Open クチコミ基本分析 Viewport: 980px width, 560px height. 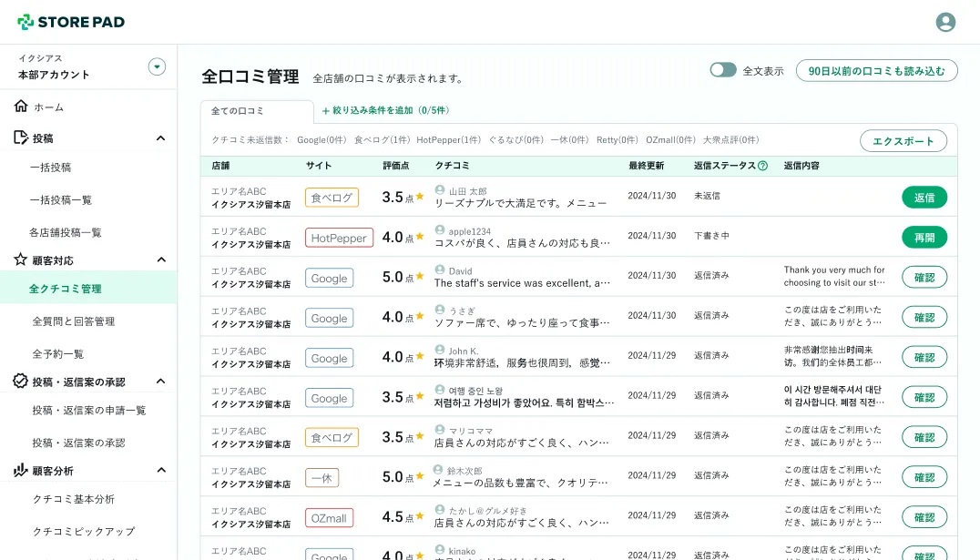(74, 499)
